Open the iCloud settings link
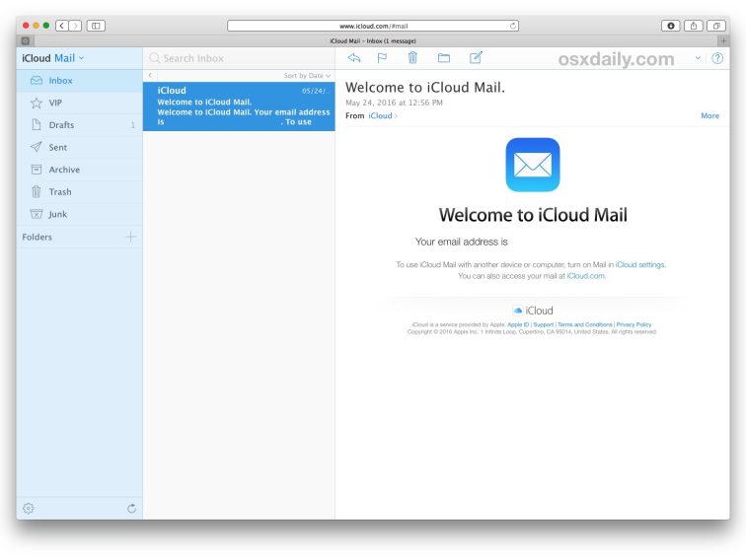The width and height of the screenshot is (746, 560). (639, 264)
